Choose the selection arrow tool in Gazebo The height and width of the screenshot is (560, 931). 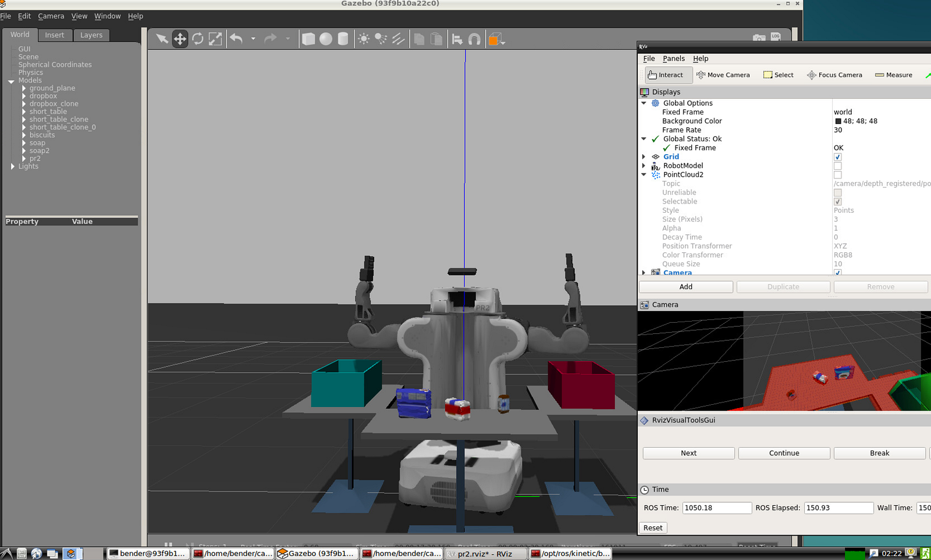point(162,39)
